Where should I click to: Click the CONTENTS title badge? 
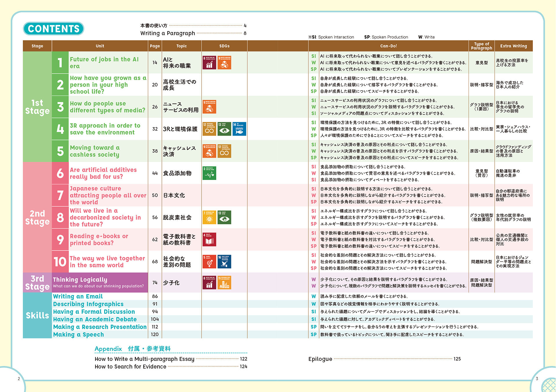[x=54, y=29]
